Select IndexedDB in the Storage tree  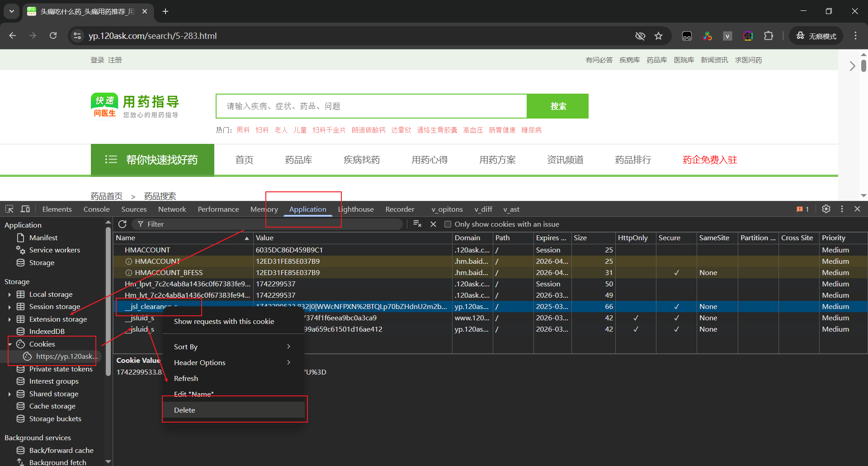[x=47, y=331]
